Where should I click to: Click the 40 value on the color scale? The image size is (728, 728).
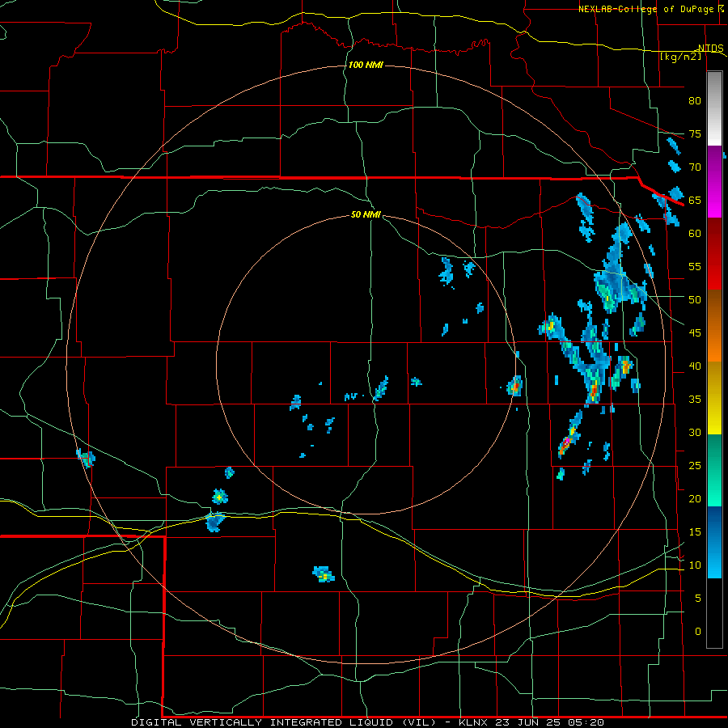click(x=695, y=366)
